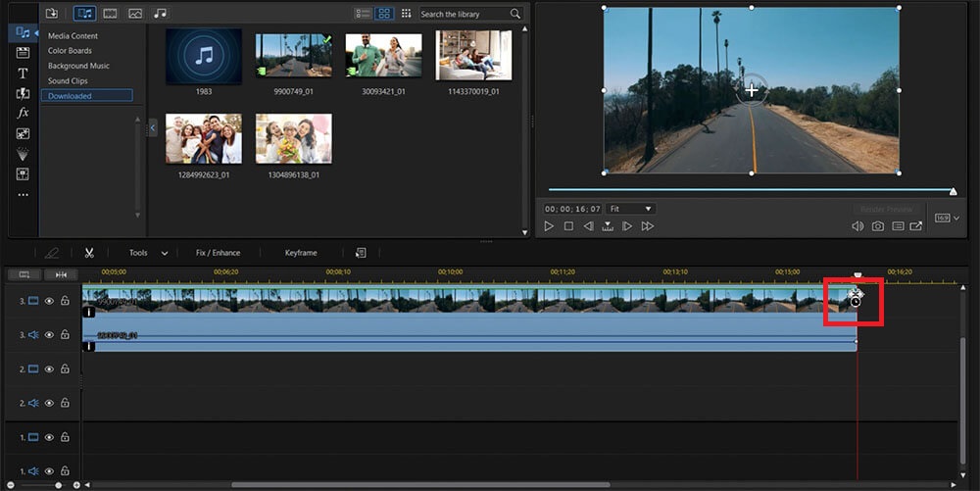Click the timeline zoom slider handle
980x491 pixels.
click(x=58, y=485)
